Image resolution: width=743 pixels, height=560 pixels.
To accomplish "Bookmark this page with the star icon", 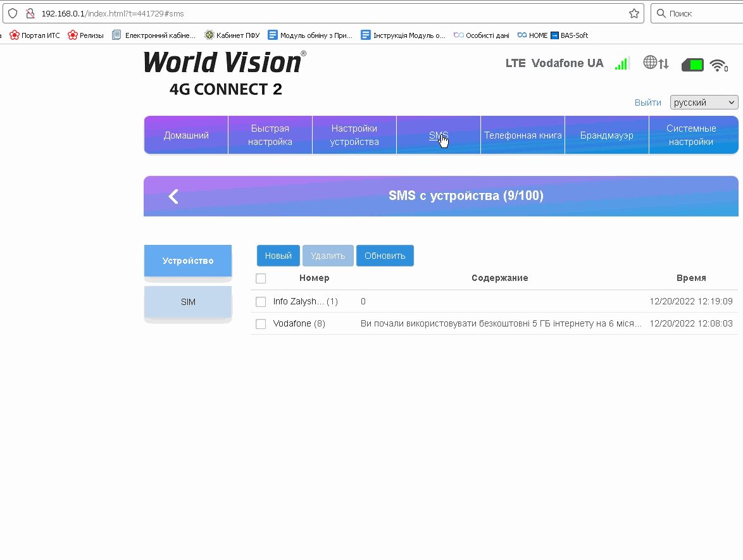I will [634, 13].
